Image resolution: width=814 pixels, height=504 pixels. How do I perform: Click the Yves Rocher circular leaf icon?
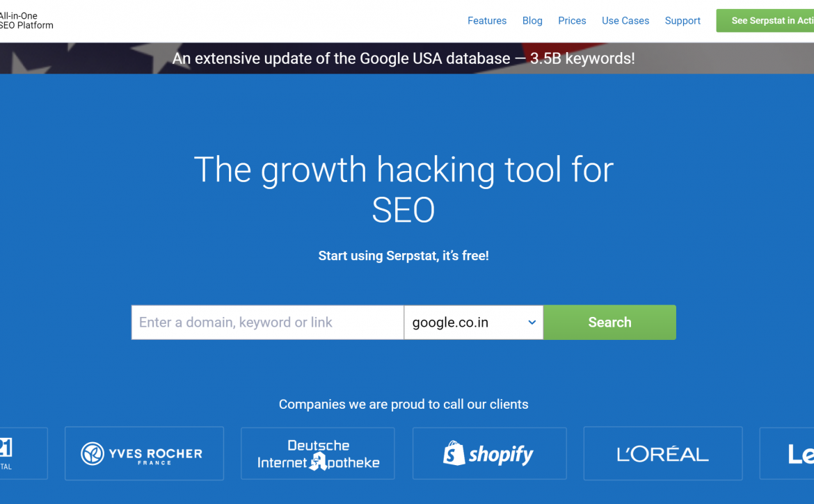tap(93, 454)
